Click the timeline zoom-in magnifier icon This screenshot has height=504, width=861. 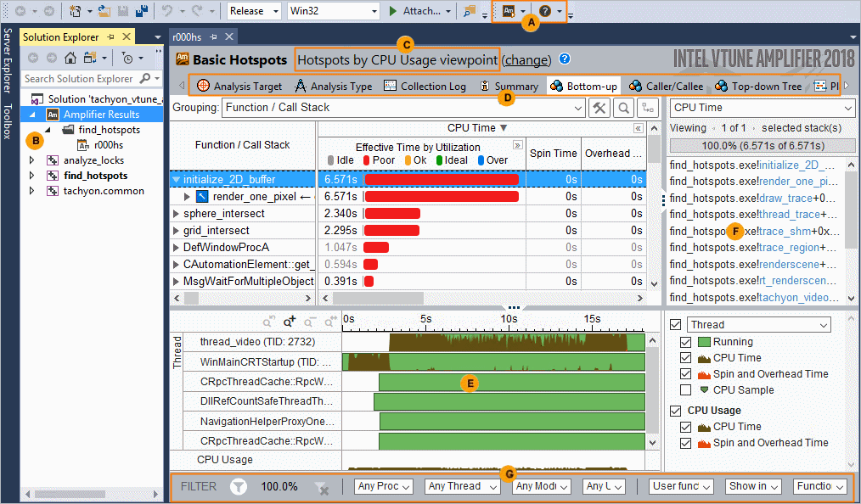point(290,322)
